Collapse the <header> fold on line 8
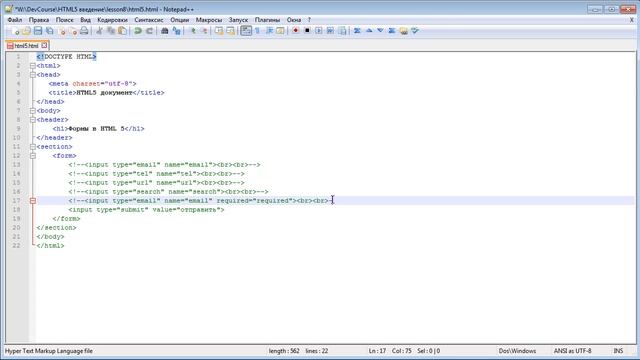The height and width of the screenshot is (360, 640). tap(33, 120)
